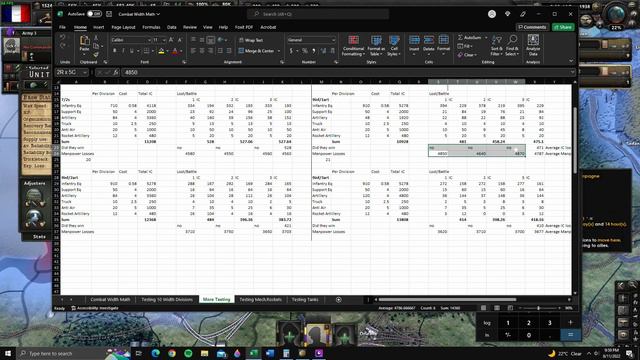640x360 pixels.
Task: Click the Center align icon
Action: (x=202, y=51)
